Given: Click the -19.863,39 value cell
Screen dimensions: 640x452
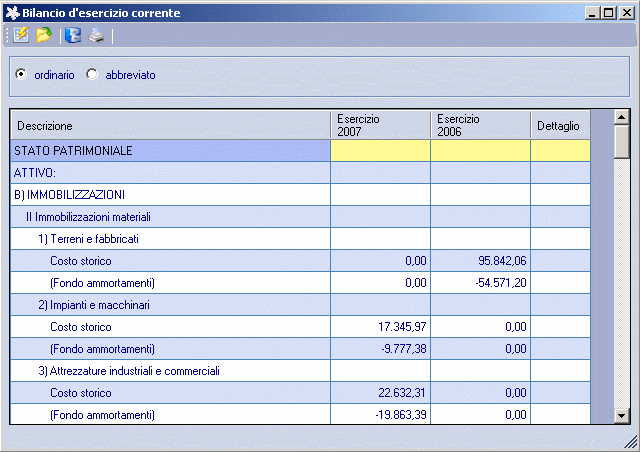Looking at the screenshot, I should pos(380,414).
